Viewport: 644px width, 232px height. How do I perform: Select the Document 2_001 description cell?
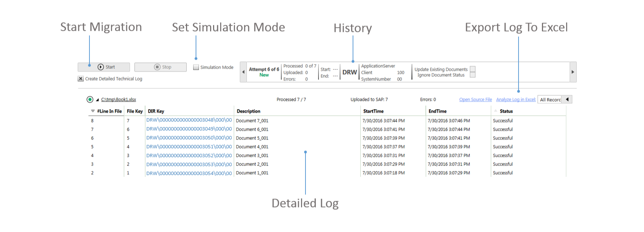pyautogui.click(x=252, y=164)
